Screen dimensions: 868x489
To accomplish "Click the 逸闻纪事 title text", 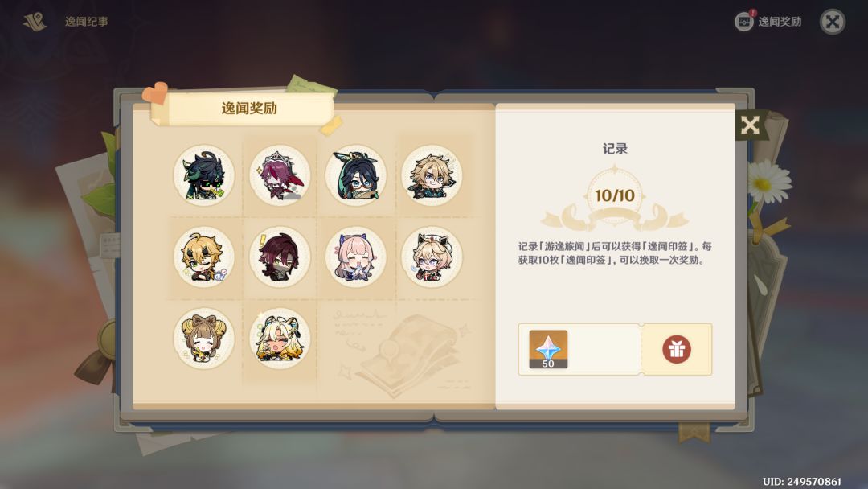I will (x=86, y=22).
